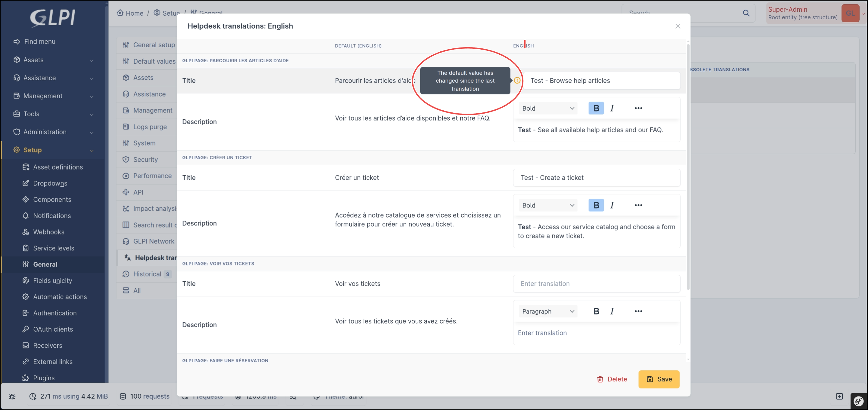The image size is (868, 410).
Task: Open Plugins in the Setup menu
Action: point(43,378)
